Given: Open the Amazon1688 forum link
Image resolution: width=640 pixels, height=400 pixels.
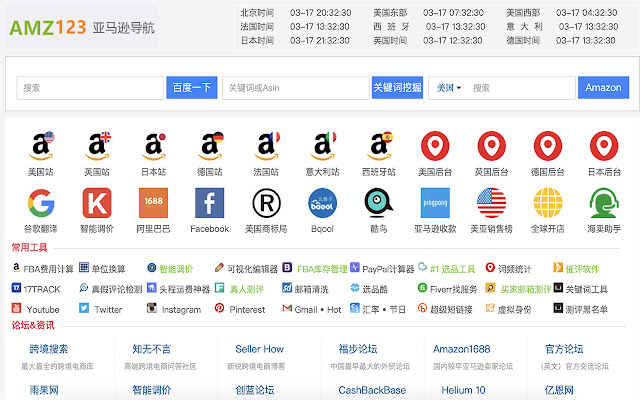Looking at the screenshot, I should point(462,349).
